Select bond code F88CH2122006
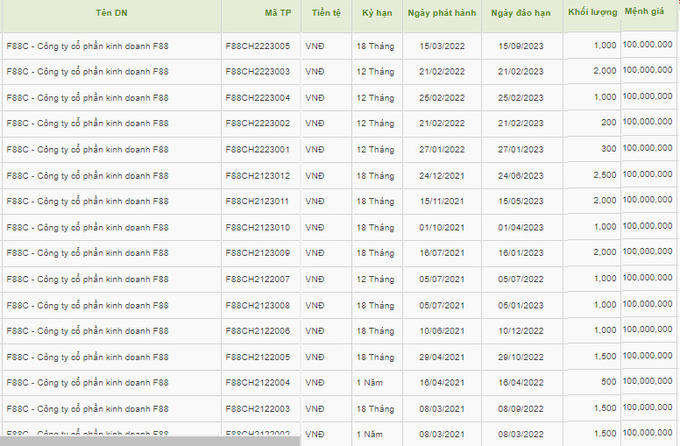Viewport: 680px width, 446px height. point(258,331)
